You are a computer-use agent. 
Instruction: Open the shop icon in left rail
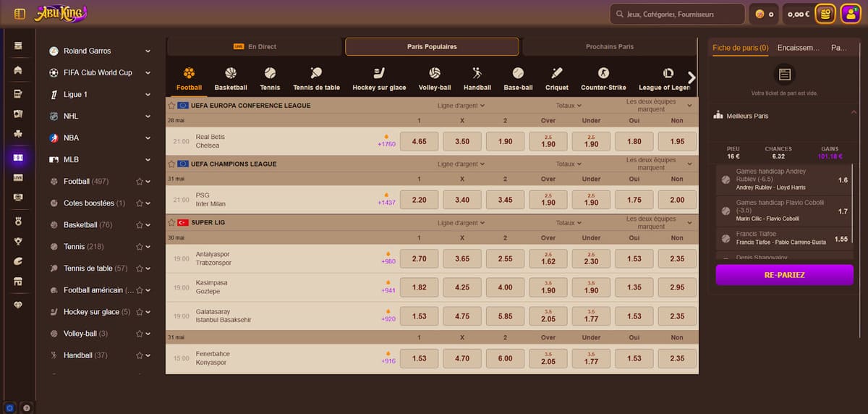(18, 282)
